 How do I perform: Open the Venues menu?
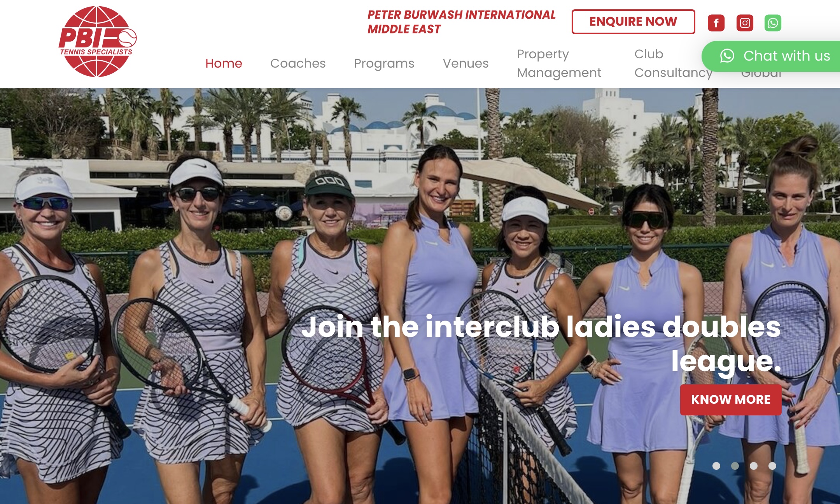tap(465, 63)
